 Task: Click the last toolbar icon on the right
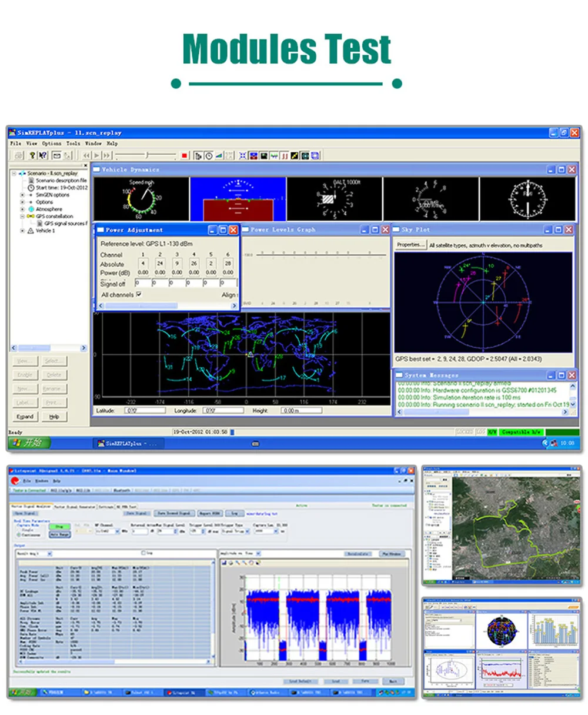pyautogui.click(x=315, y=156)
